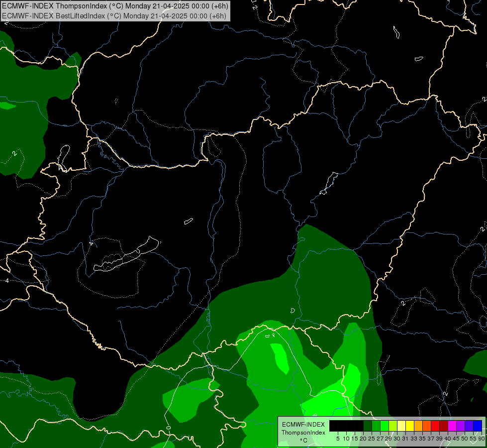Click the legend tick value 40
Screen dimensions: 487x448
point(448,439)
